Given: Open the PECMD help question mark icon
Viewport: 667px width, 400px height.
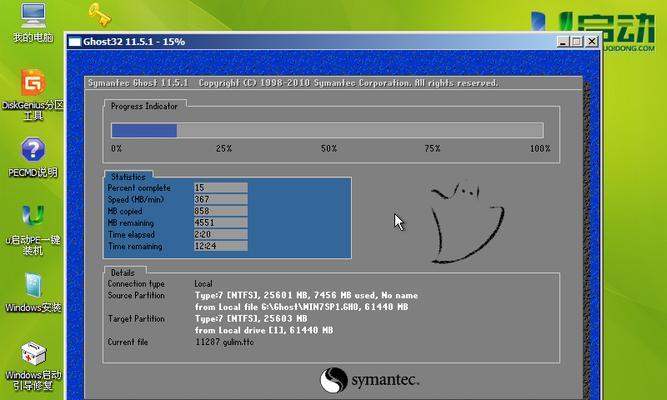Looking at the screenshot, I should [33, 157].
